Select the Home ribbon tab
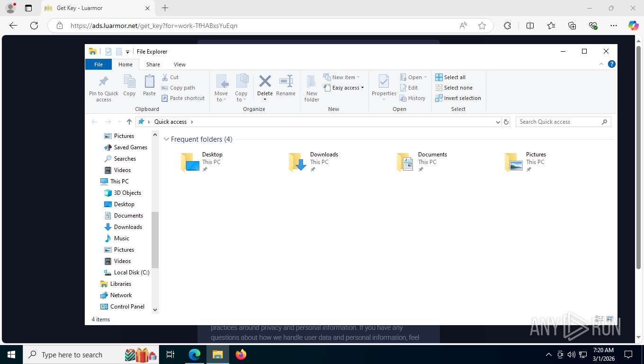Image resolution: width=644 pixels, height=364 pixels. click(x=125, y=64)
